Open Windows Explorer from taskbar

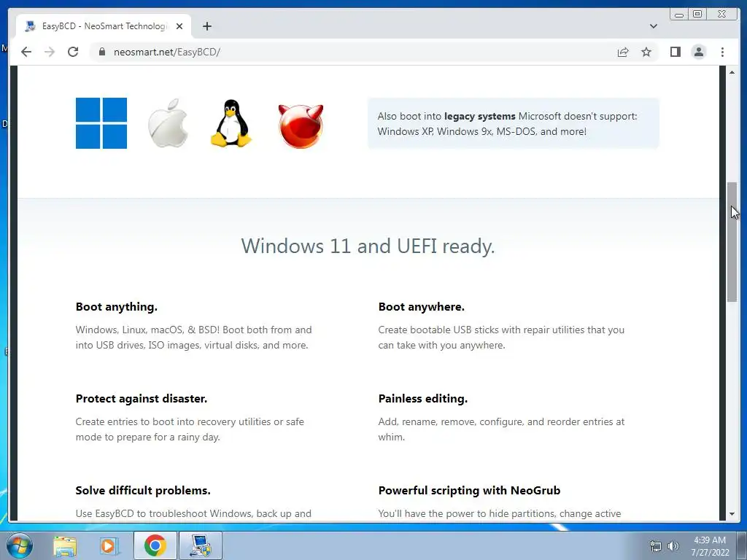point(65,546)
